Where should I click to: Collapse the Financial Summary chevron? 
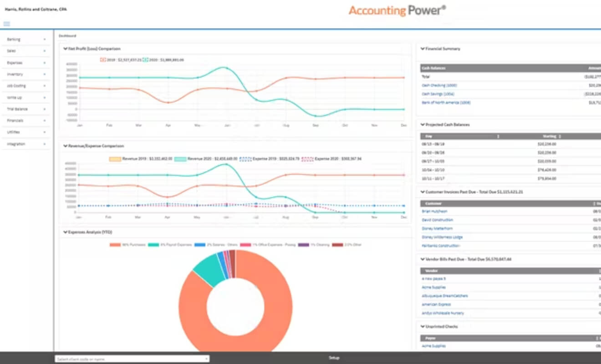(423, 48)
